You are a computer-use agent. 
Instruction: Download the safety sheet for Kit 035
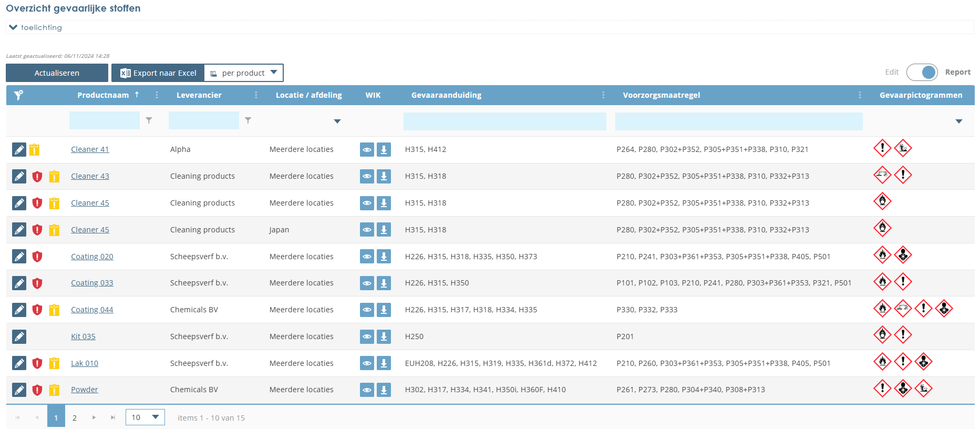[384, 336]
